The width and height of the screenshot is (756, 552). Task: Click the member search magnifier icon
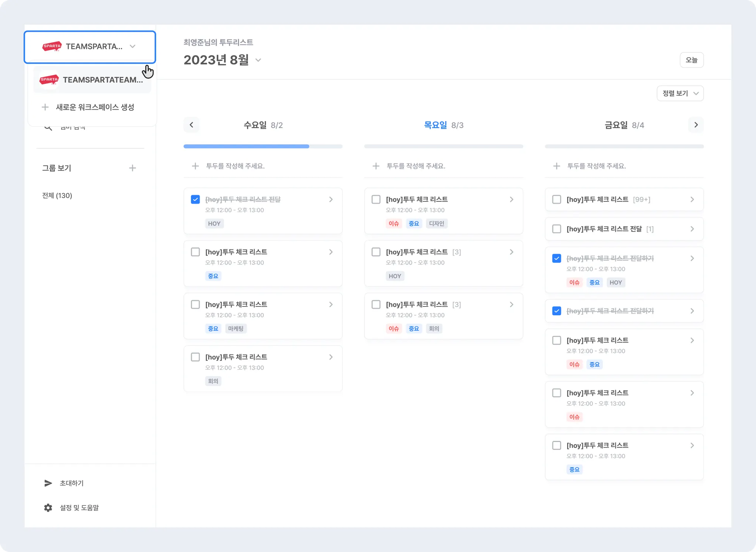point(48,127)
